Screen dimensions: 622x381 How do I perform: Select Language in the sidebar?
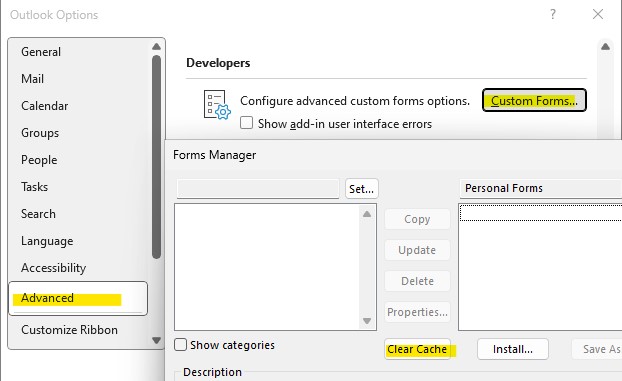click(47, 241)
